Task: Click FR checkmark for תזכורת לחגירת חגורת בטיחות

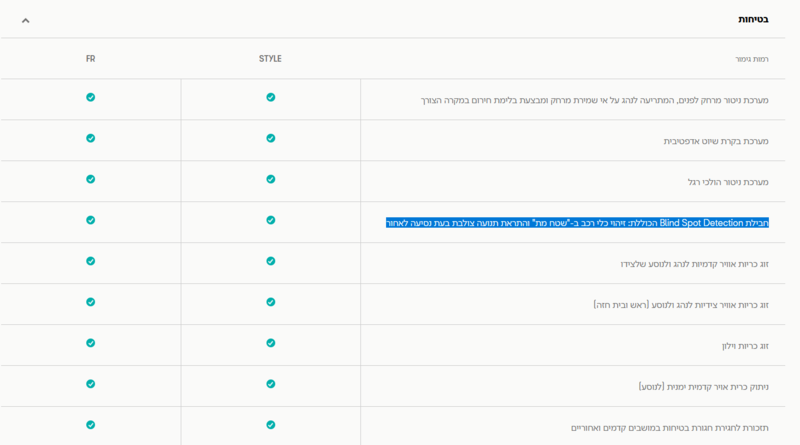Action: tap(90, 425)
